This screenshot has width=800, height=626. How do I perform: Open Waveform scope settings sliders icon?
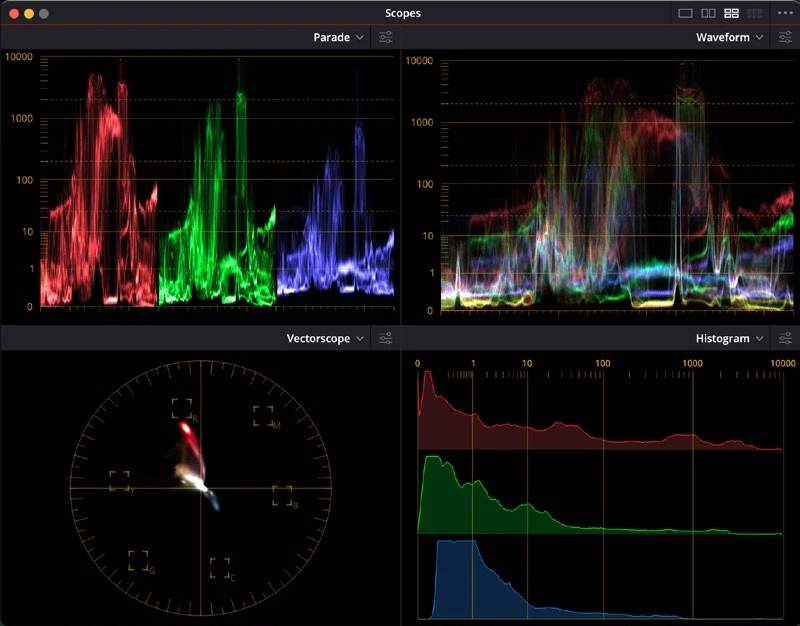pyautogui.click(x=785, y=37)
